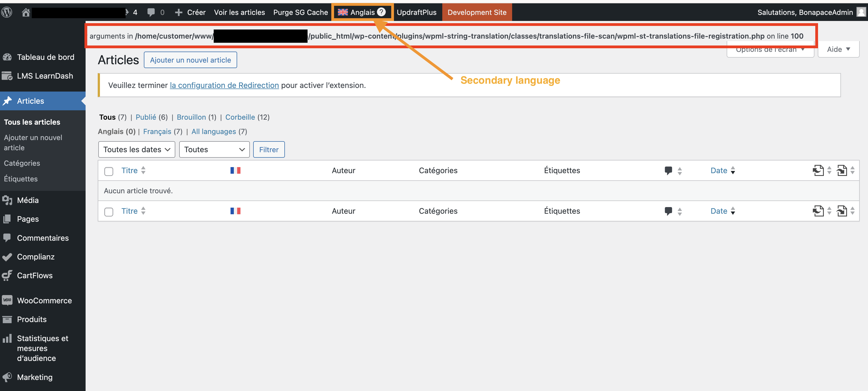Open Étiquettes submenu item
The image size is (868, 391).
(21, 179)
